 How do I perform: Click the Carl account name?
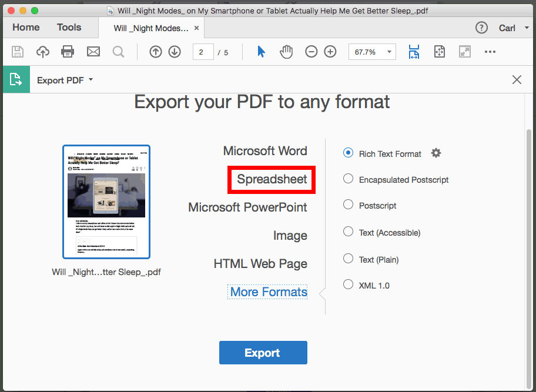(507, 28)
